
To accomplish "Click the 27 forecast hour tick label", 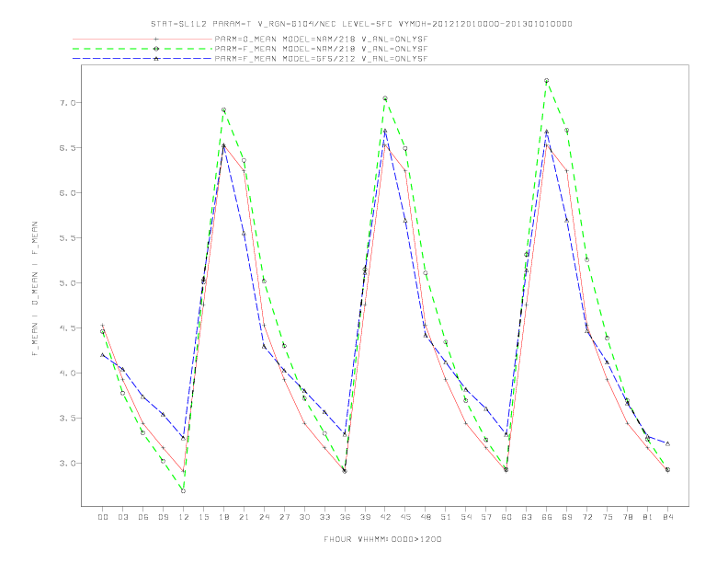I will 284,517.
